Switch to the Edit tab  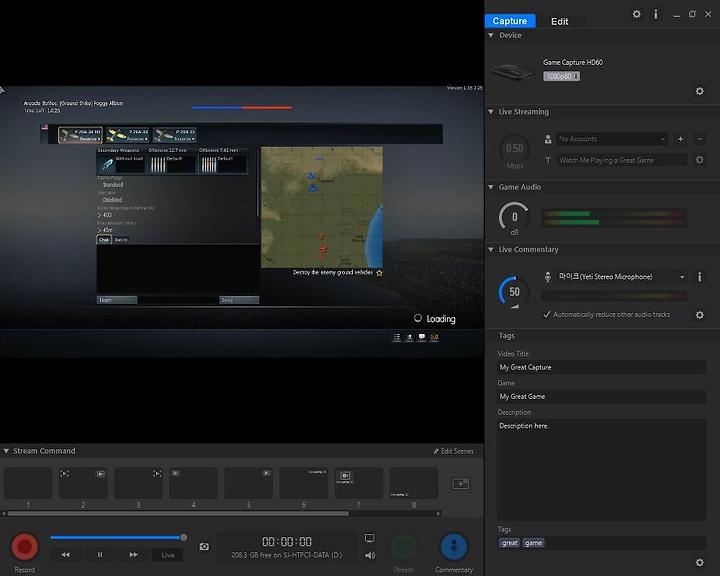[x=559, y=21]
